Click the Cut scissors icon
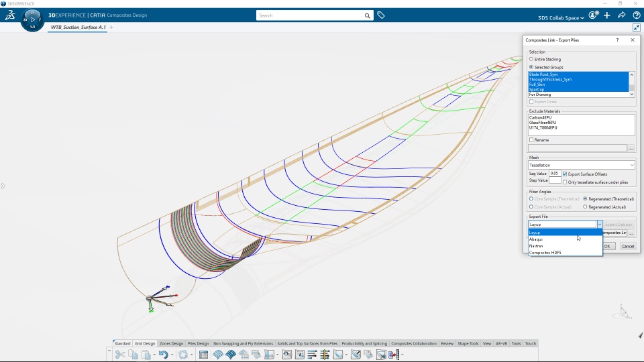The image size is (644, 362). pyautogui.click(x=120, y=354)
